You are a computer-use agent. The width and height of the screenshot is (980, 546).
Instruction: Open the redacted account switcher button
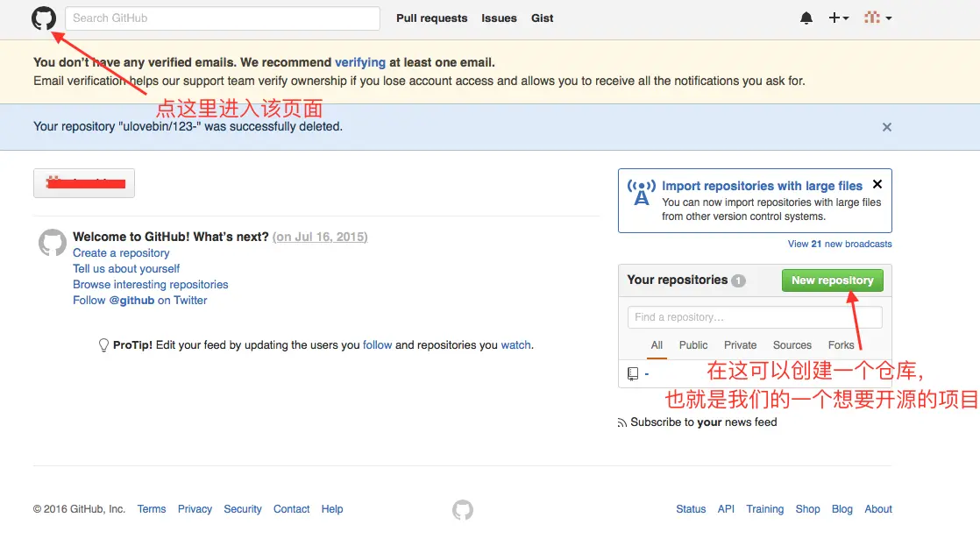point(84,183)
